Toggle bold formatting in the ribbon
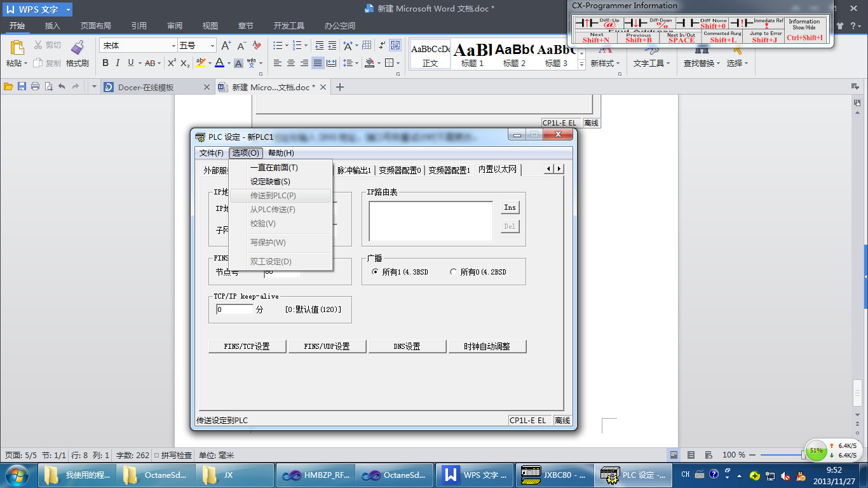 click(x=105, y=63)
